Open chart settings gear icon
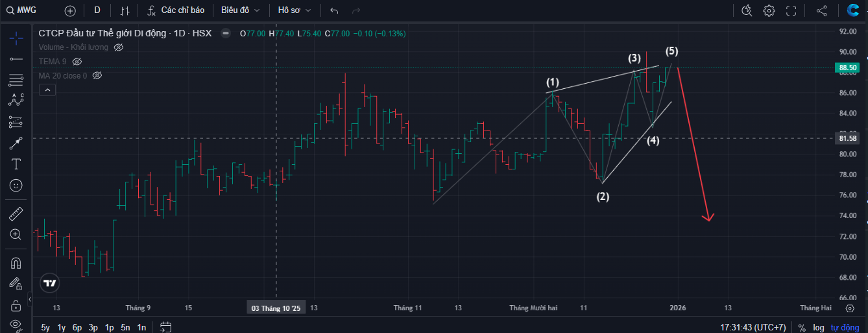This screenshot has width=868, height=333. point(769,10)
